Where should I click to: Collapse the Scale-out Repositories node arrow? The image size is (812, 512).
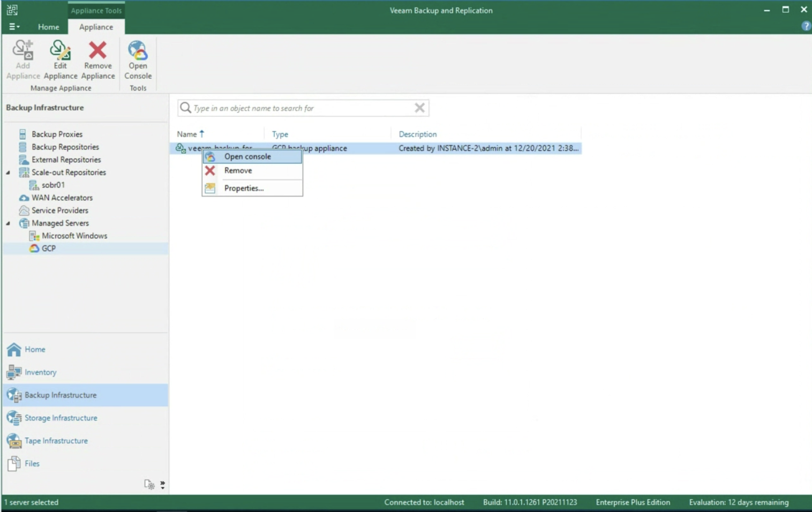(8, 172)
